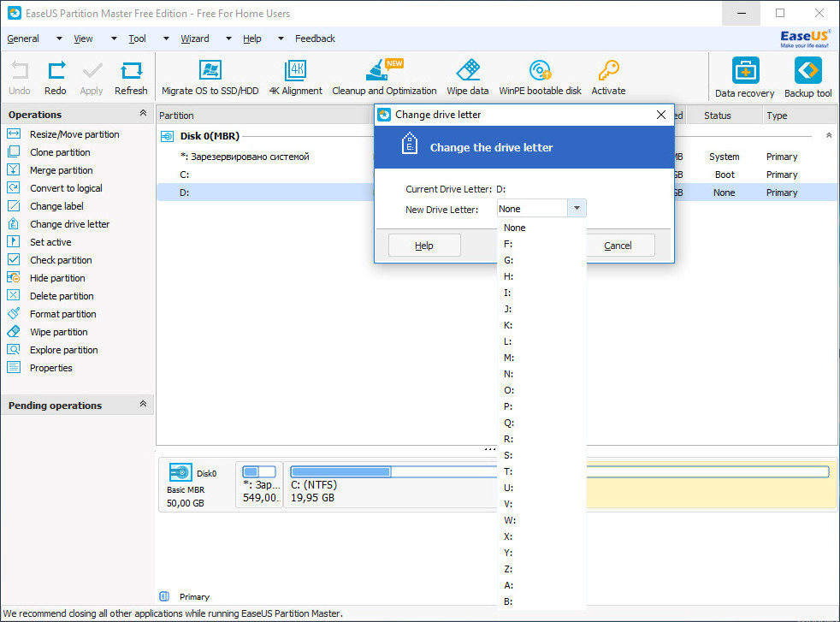Open partition Properties

pos(50,368)
